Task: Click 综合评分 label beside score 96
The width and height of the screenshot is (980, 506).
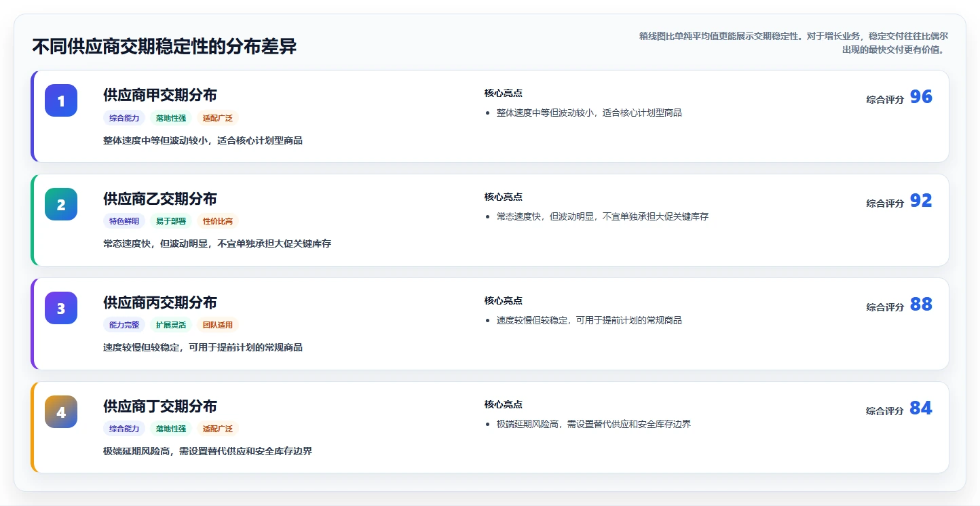Action: click(885, 100)
